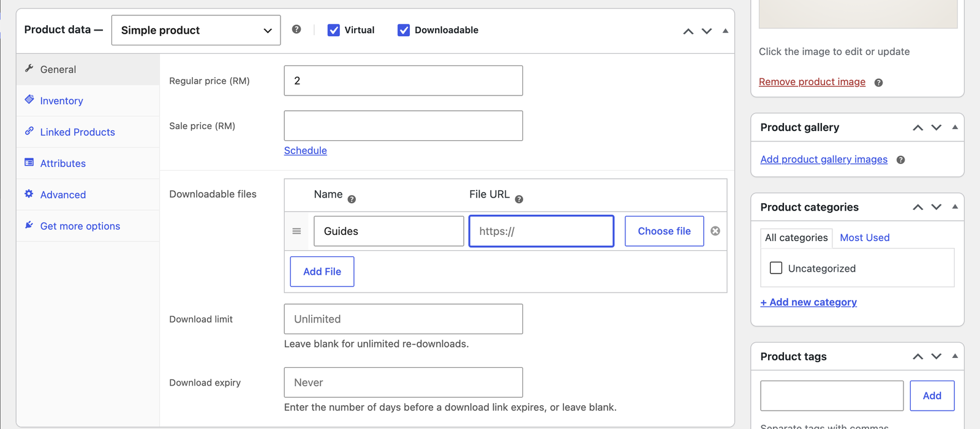Click the help icon next to Name column
The image size is (980, 429).
(352, 199)
